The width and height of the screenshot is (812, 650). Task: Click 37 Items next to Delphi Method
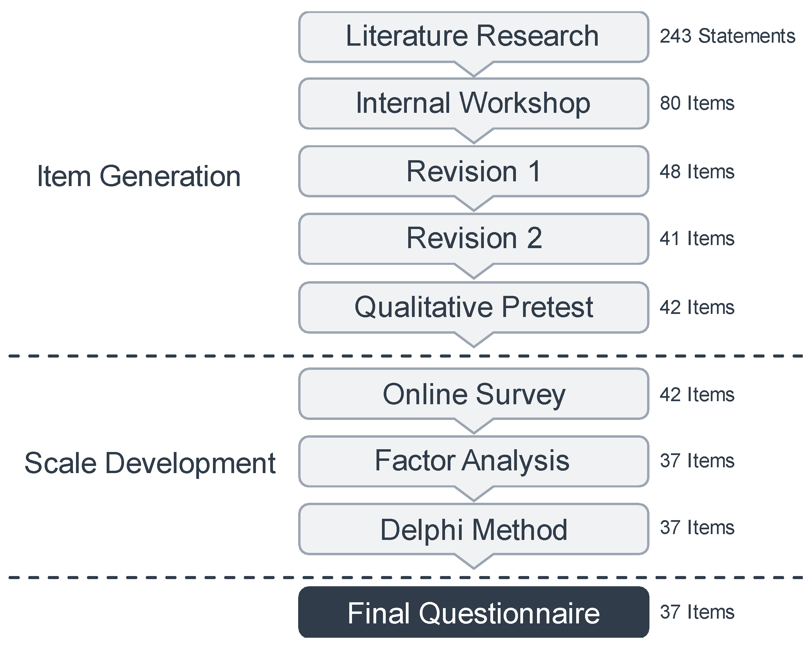[x=697, y=527]
